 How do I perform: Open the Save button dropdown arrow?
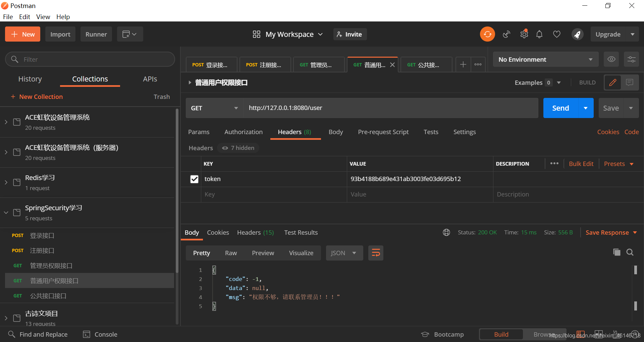(631, 108)
